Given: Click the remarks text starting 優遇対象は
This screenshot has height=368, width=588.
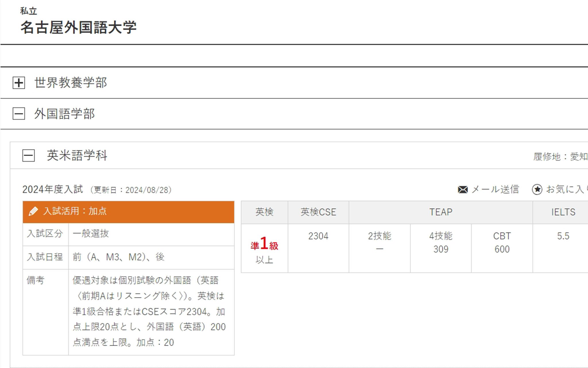Looking at the screenshot, I should tap(149, 311).
